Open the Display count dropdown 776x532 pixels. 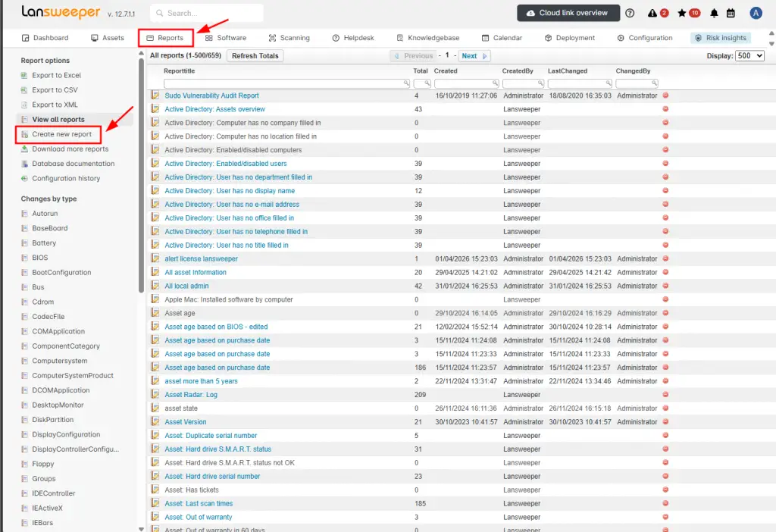pos(749,56)
